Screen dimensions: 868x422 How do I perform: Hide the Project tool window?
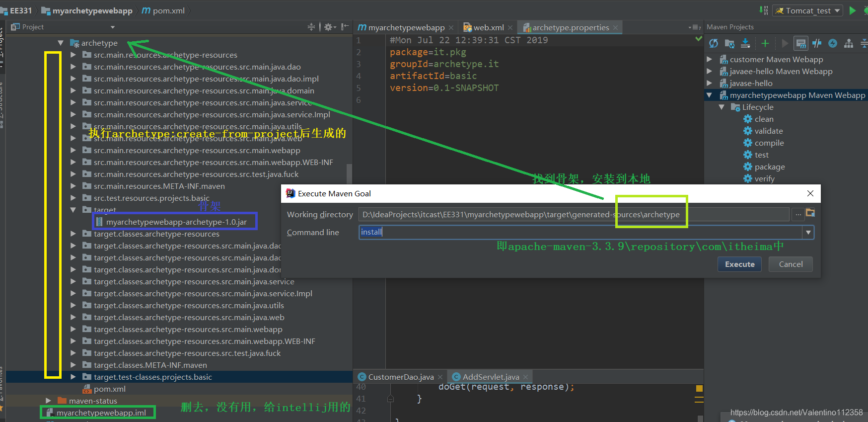coord(345,27)
